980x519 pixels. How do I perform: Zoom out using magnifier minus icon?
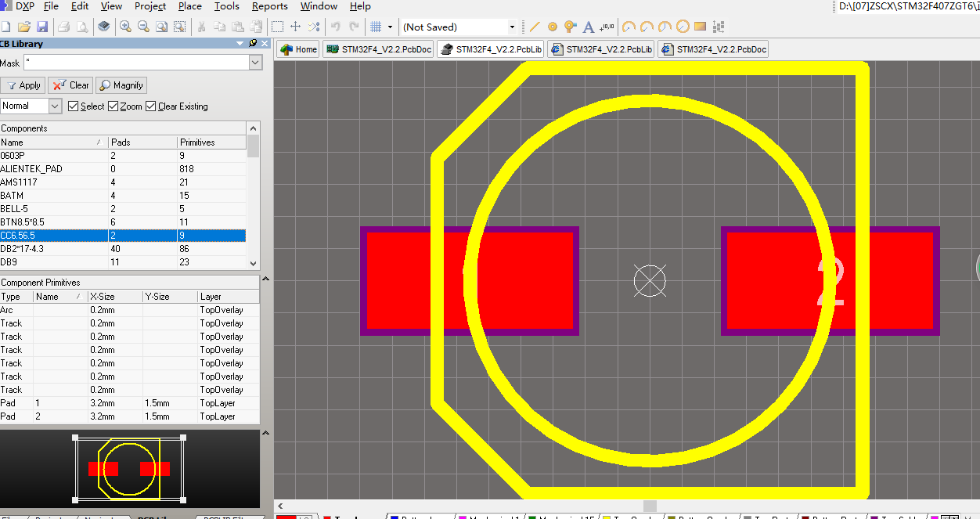(143, 27)
